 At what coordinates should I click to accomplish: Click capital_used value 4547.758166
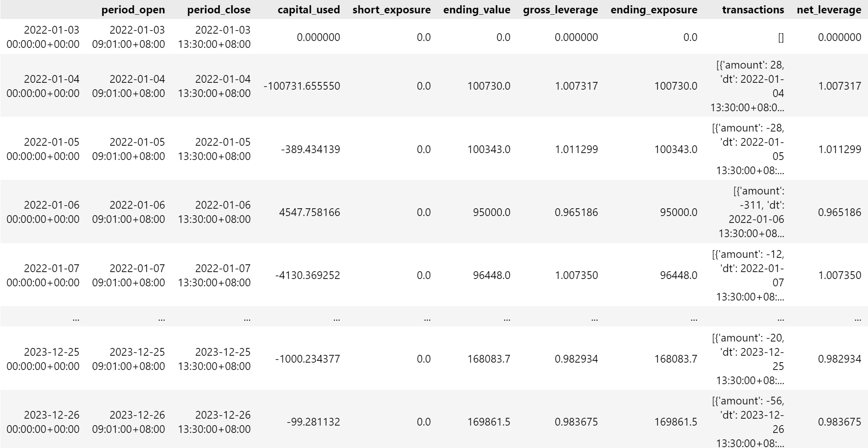point(309,212)
